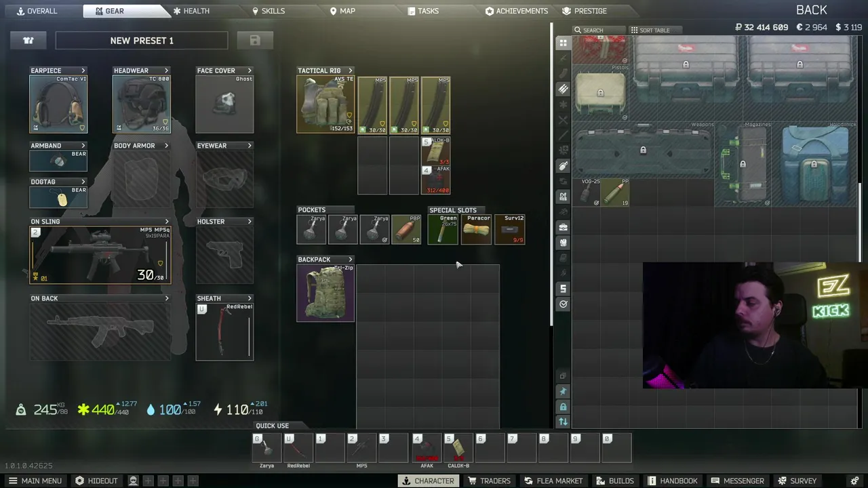Go to the Hideout
The image size is (868, 488).
click(96, 481)
